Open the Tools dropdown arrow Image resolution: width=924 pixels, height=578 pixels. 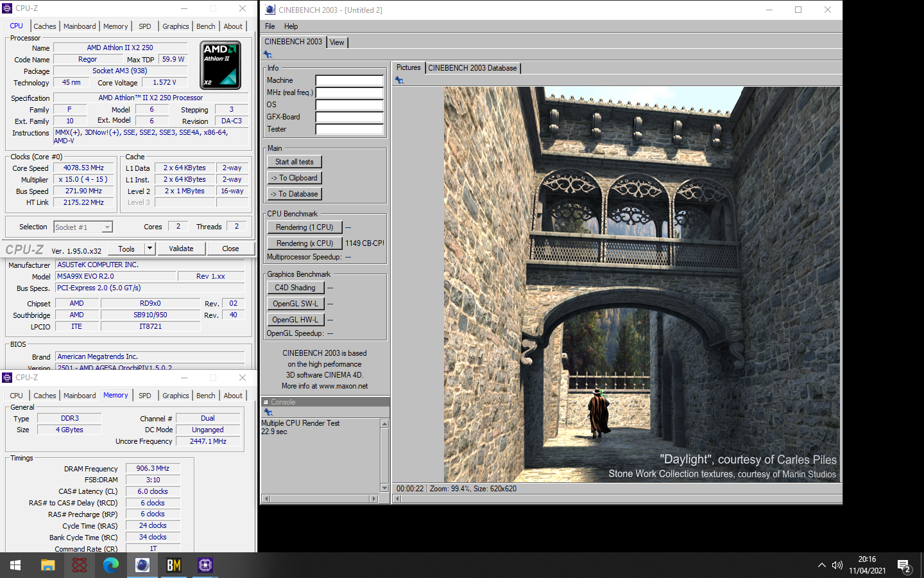(x=150, y=249)
